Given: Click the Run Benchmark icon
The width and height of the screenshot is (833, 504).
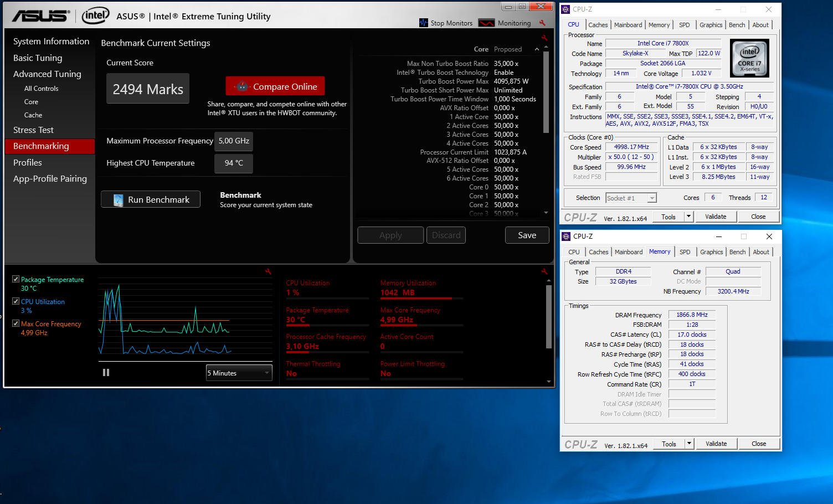Looking at the screenshot, I should (118, 200).
